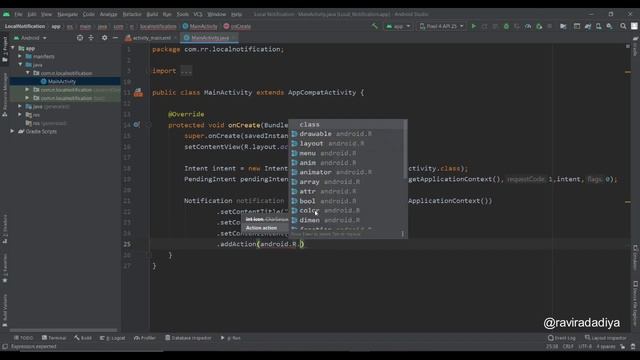
Task: Click the Project panel horizontal scrollbar
Action: [x=63, y=330]
